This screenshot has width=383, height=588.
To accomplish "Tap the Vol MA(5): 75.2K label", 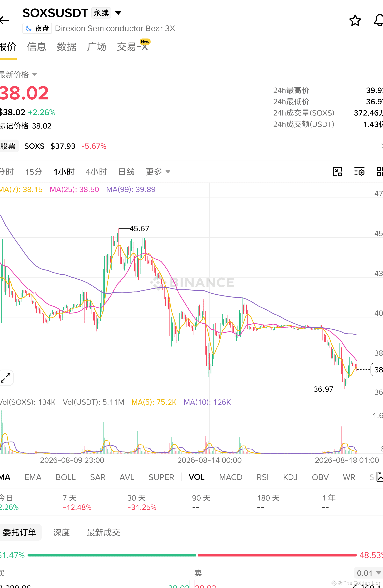I will 154,402.
